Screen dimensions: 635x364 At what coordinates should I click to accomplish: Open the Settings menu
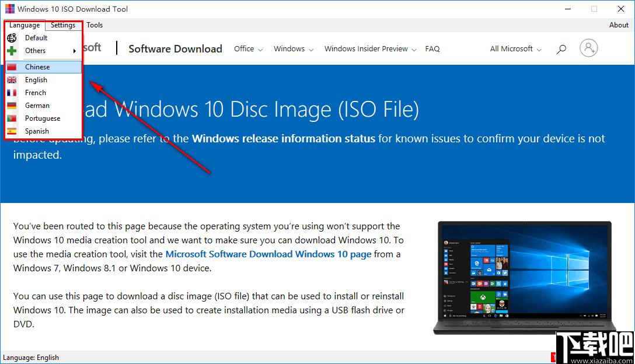pos(63,24)
